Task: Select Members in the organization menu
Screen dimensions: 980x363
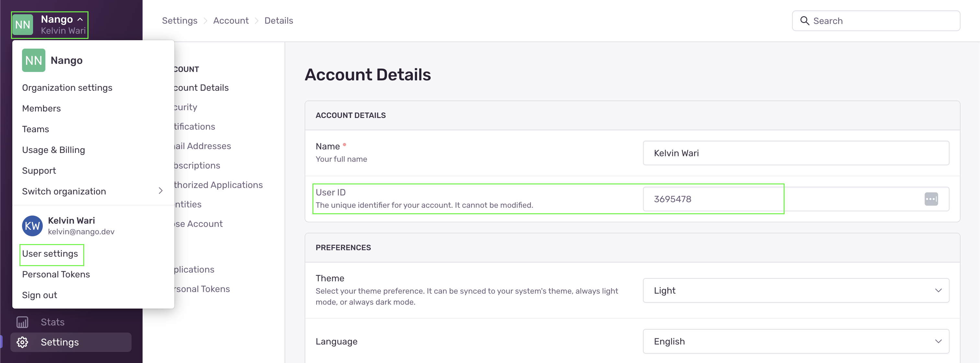Action: [x=41, y=109]
